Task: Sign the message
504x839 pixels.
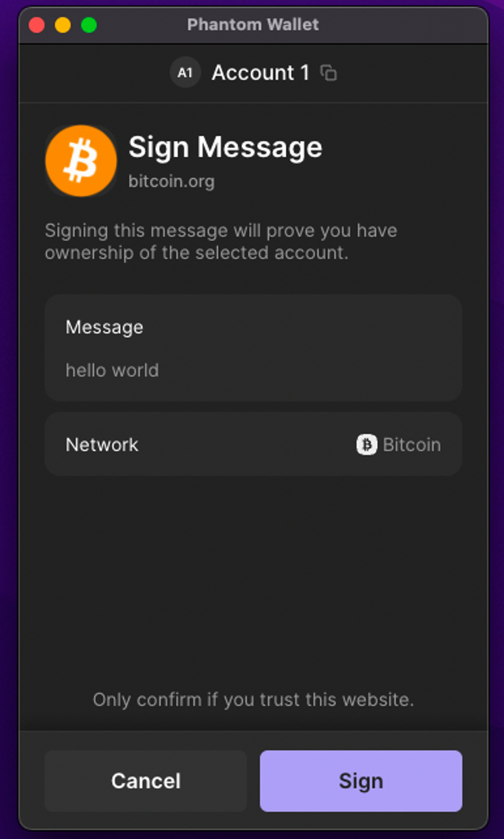Action: tap(361, 780)
